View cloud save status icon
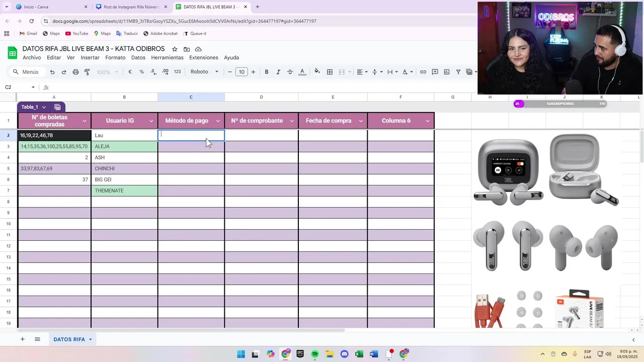The image size is (644, 362). click(198, 49)
